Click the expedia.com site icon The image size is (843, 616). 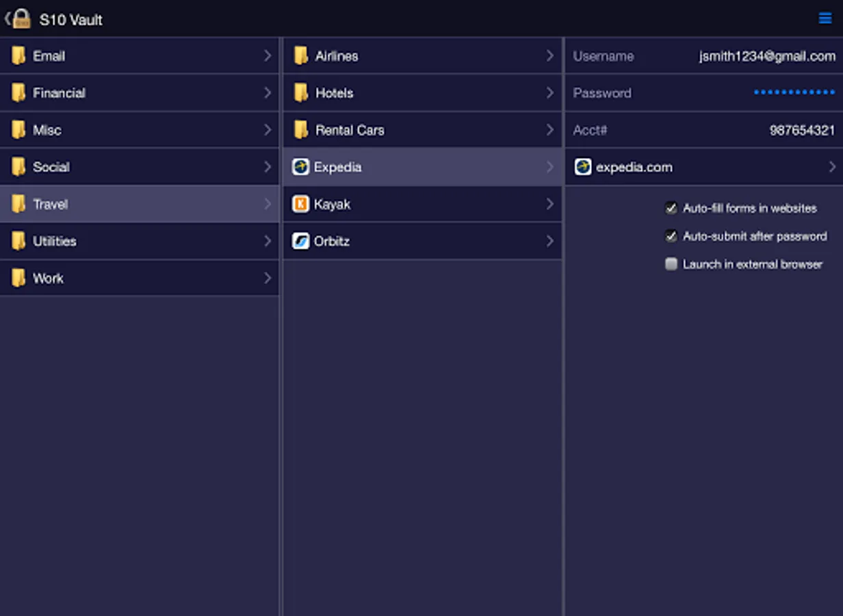583,166
